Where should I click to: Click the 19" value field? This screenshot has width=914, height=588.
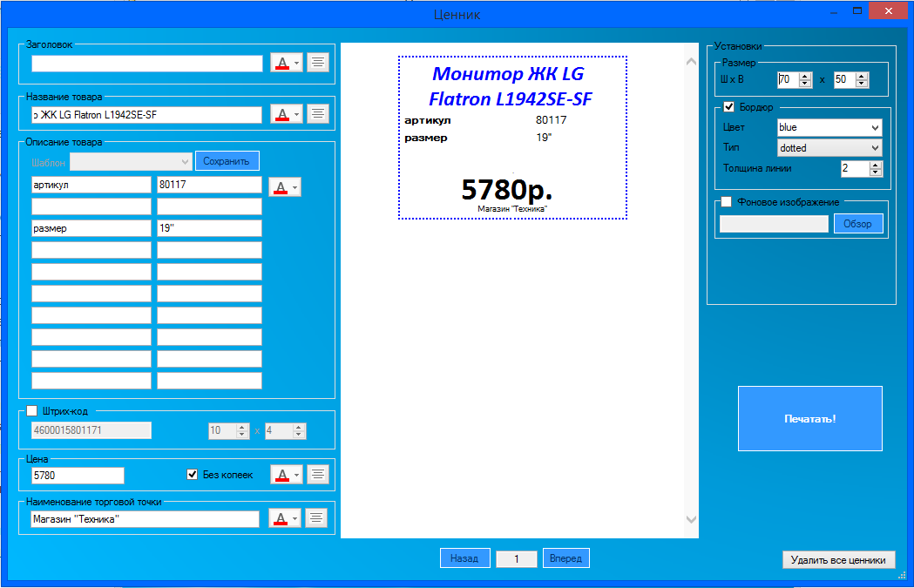[209, 228]
